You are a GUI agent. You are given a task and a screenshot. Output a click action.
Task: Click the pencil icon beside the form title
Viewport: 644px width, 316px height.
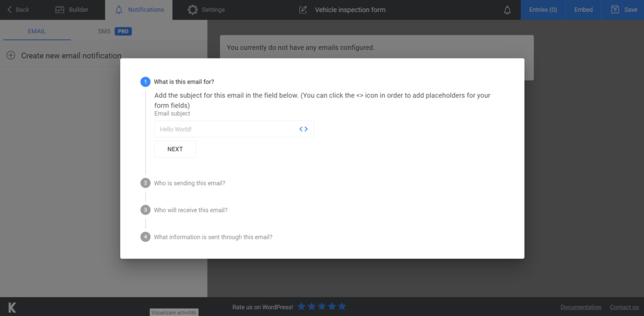click(x=303, y=10)
